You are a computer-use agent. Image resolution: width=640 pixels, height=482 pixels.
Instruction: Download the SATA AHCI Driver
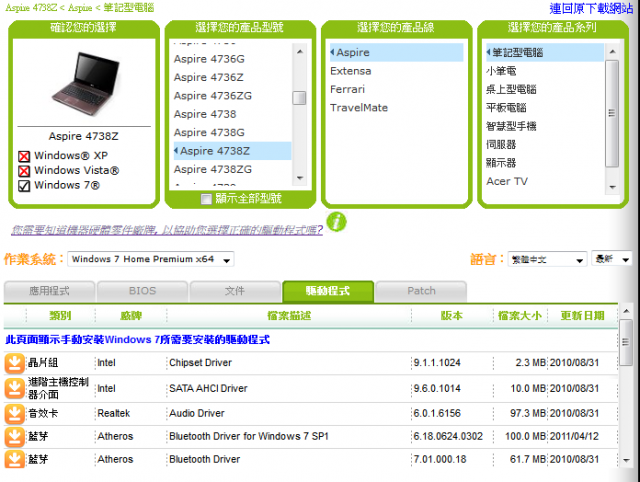[14, 388]
